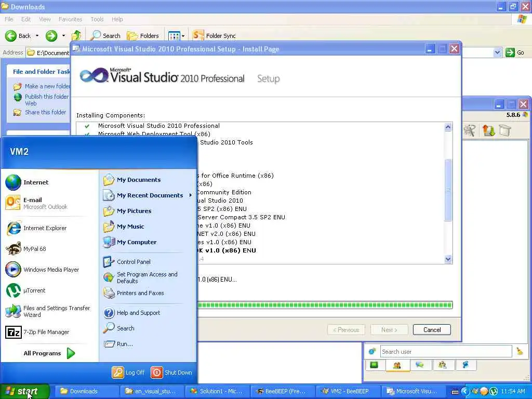
Task: Open Set Program Access and Defaults
Action: (x=140, y=277)
